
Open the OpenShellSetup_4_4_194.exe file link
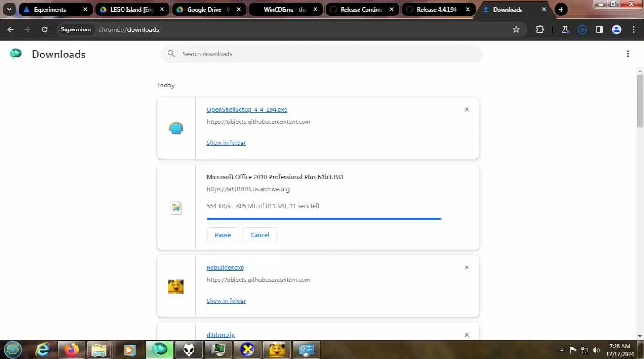pos(247,109)
